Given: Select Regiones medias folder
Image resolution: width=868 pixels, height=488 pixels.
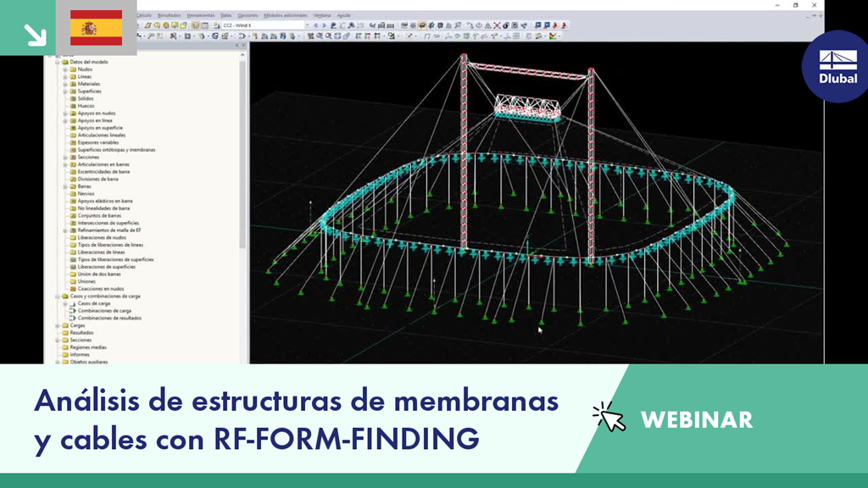Looking at the screenshot, I should pyautogui.click(x=88, y=347).
